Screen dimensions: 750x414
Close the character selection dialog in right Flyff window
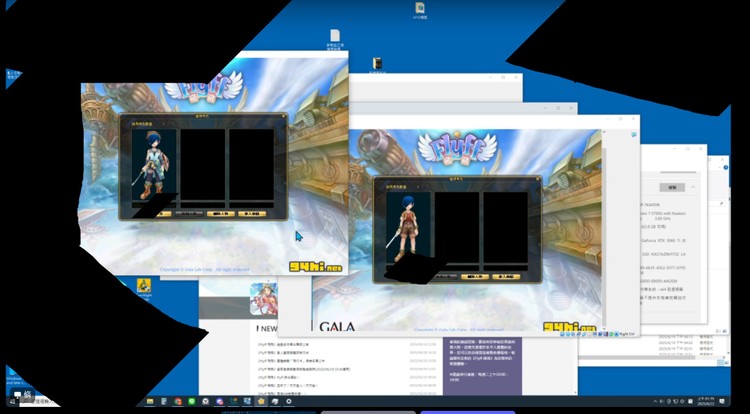pos(537,178)
